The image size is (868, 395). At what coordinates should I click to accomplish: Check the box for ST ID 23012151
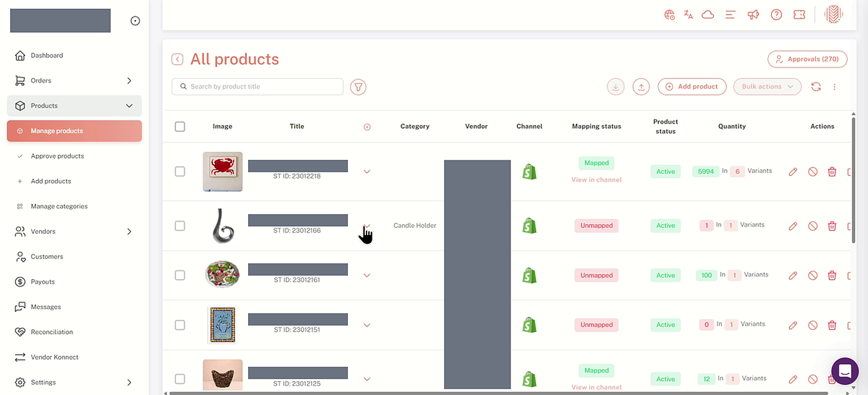tap(180, 325)
